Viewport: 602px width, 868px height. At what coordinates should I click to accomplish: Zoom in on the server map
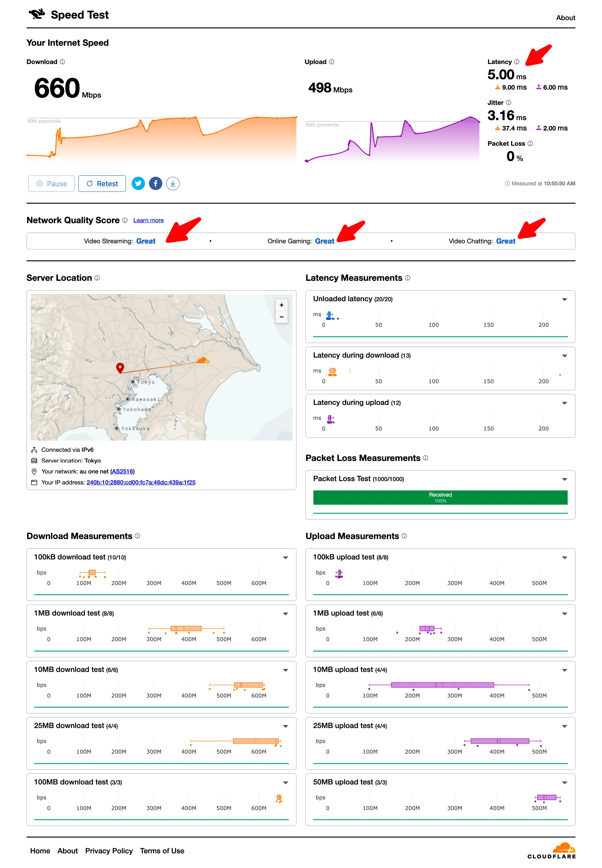281,305
